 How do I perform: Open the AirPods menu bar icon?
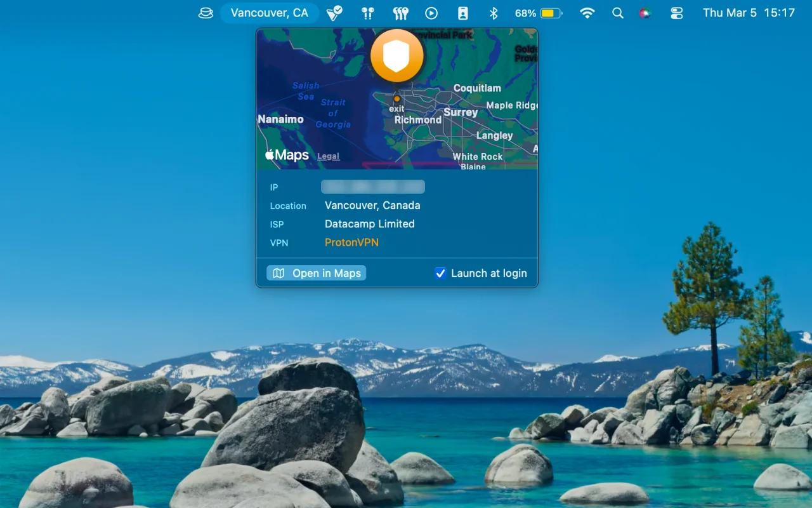(368, 13)
